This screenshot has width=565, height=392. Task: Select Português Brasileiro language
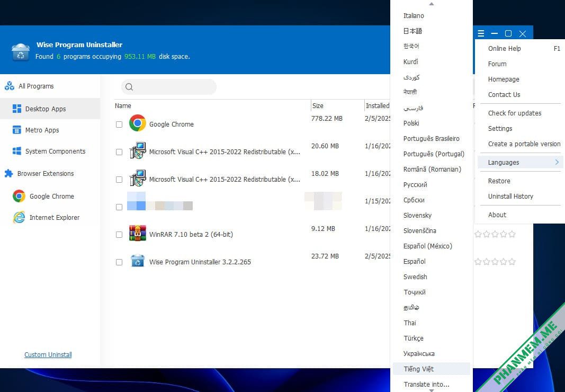point(432,138)
